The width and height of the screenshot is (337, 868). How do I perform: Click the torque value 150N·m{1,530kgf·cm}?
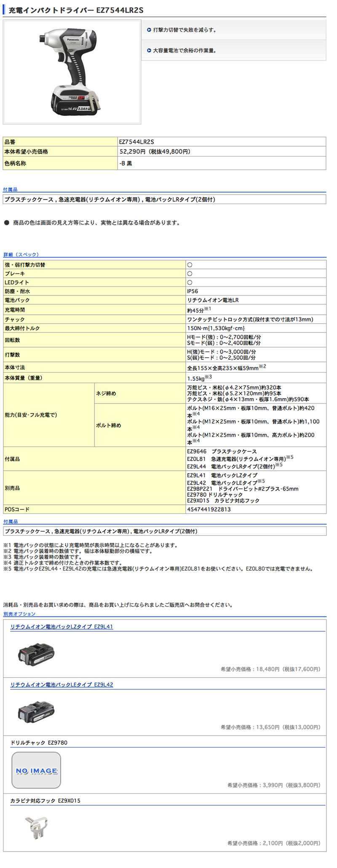click(216, 328)
